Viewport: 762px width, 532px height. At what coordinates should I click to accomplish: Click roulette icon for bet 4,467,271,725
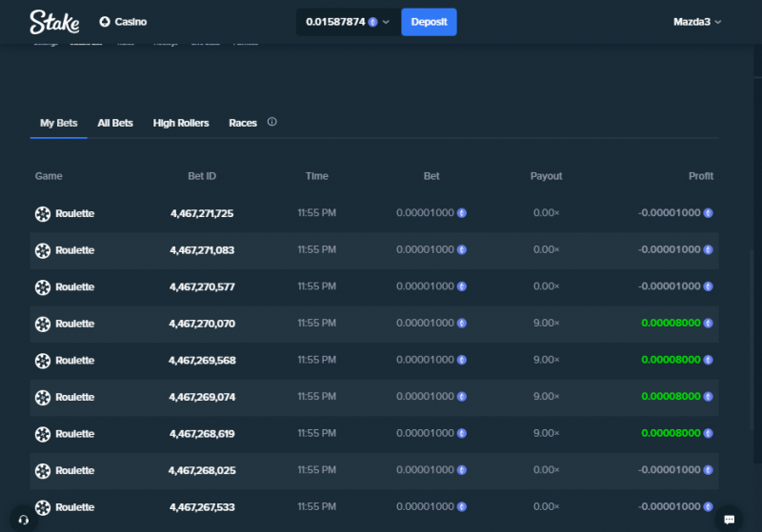[x=43, y=213]
